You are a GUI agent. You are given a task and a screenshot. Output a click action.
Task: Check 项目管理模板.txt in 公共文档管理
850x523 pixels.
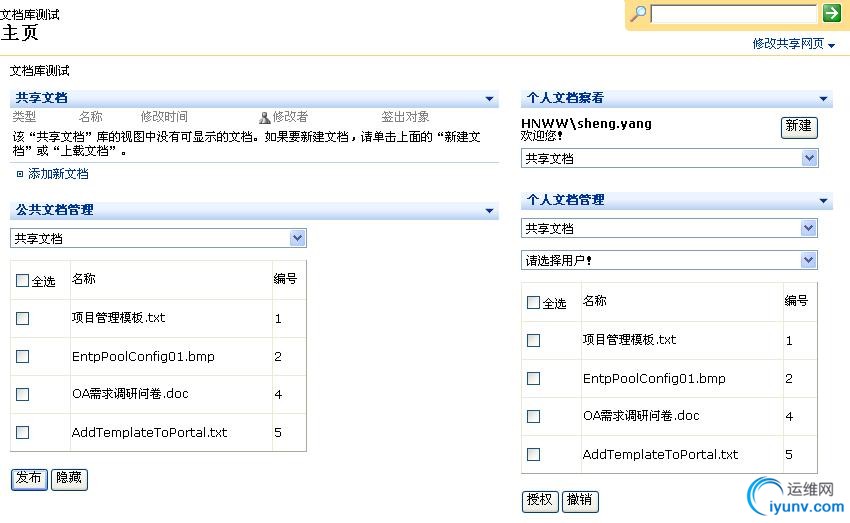(22, 318)
